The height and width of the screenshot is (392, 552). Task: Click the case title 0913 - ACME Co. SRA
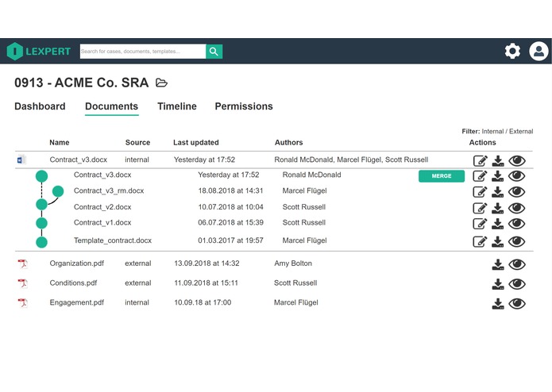click(x=81, y=83)
